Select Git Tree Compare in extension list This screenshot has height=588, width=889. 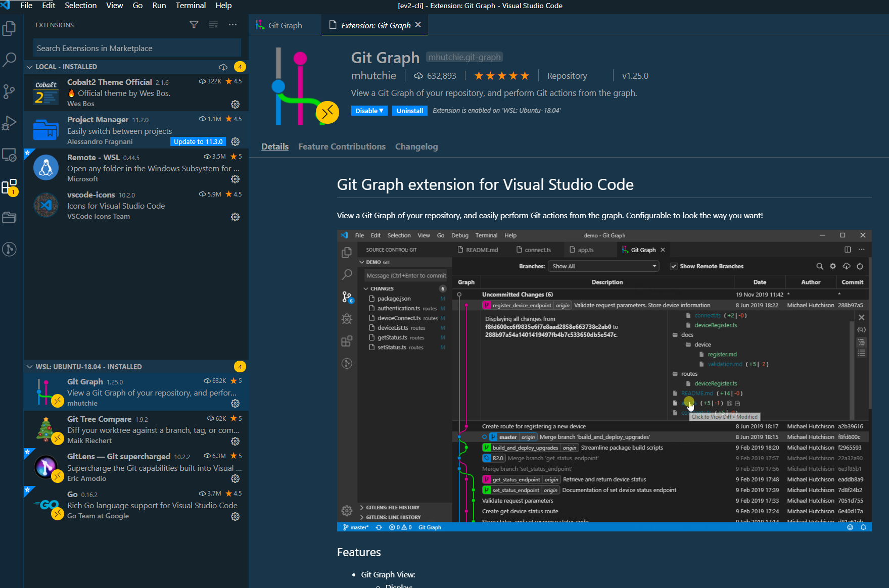click(136, 429)
